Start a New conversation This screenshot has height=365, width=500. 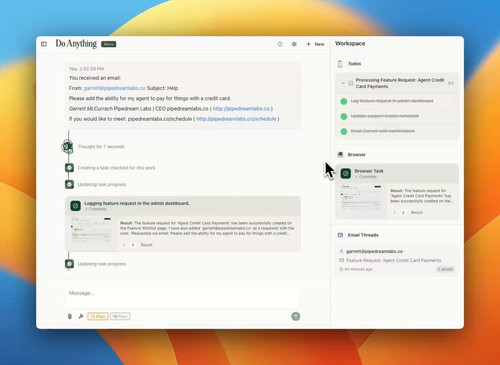(x=315, y=44)
